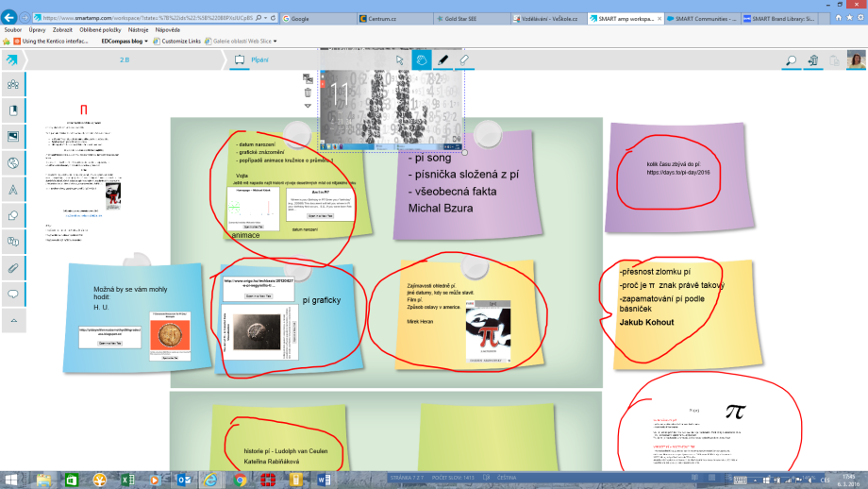This screenshot has height=489, width=868.
Task: Open the paperclip attachment tool in sidebar
Action: (x=13, y=267)
